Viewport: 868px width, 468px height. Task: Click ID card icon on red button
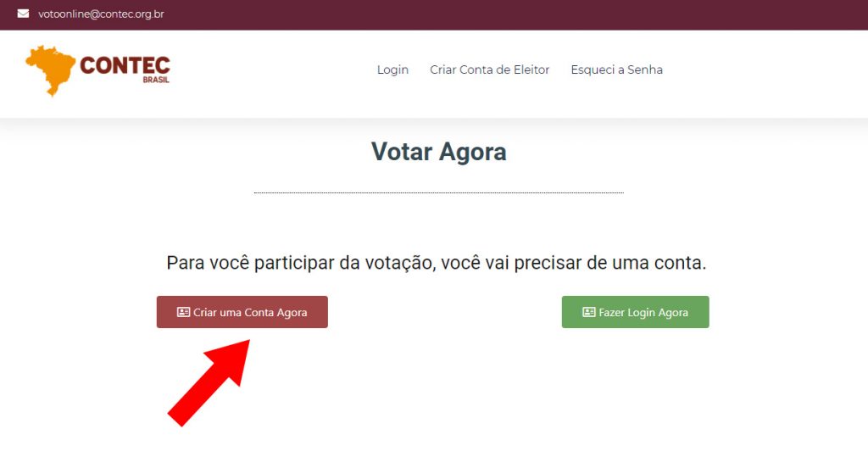click(183, 312)
